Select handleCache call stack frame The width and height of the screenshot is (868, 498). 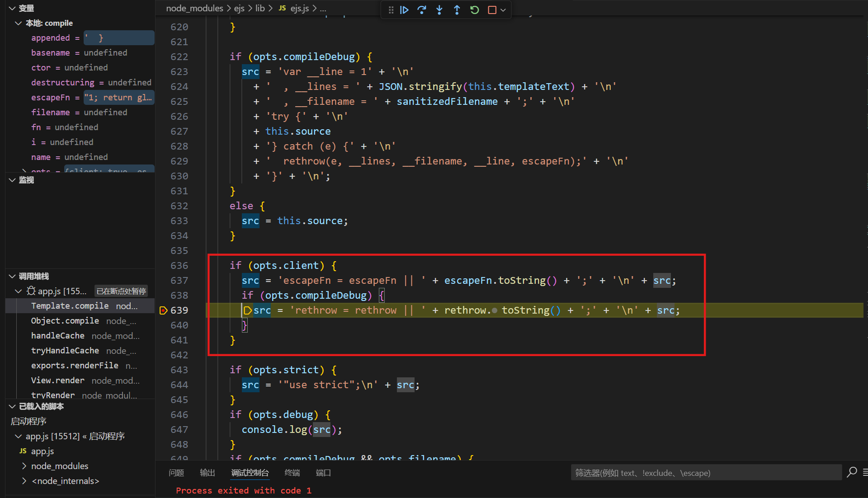[58, 336]
